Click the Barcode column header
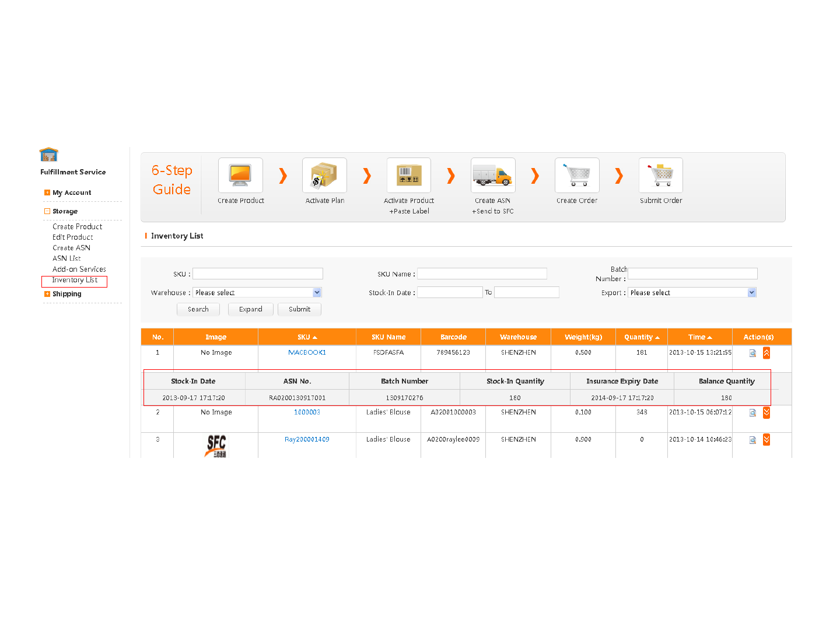This screenshot has width=840, height=630. click(453, 337)
